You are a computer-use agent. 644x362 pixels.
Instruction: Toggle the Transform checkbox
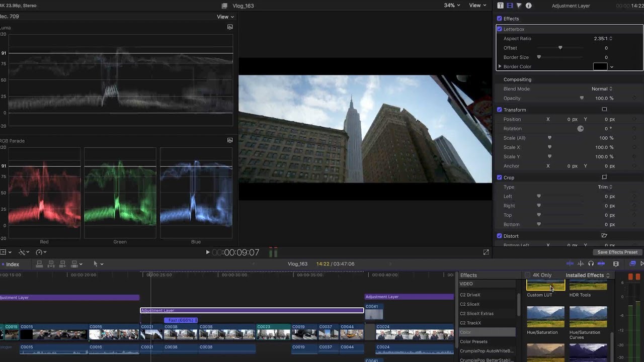(x=499, y=110)
